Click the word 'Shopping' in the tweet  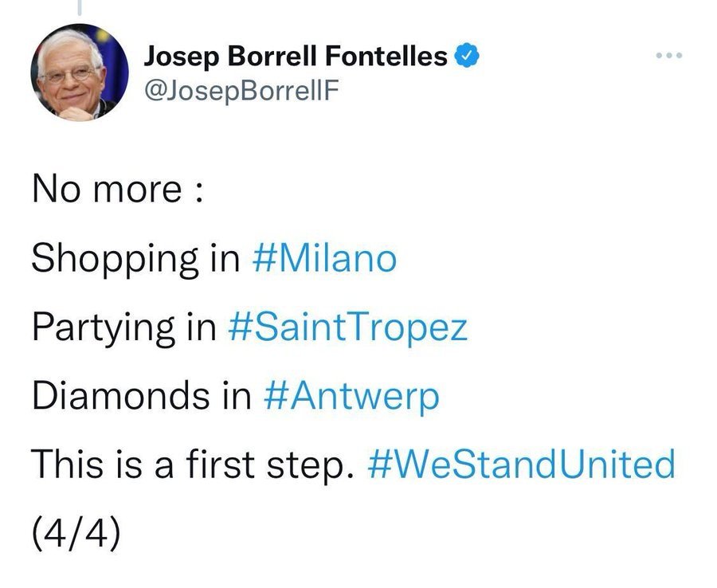115,260
